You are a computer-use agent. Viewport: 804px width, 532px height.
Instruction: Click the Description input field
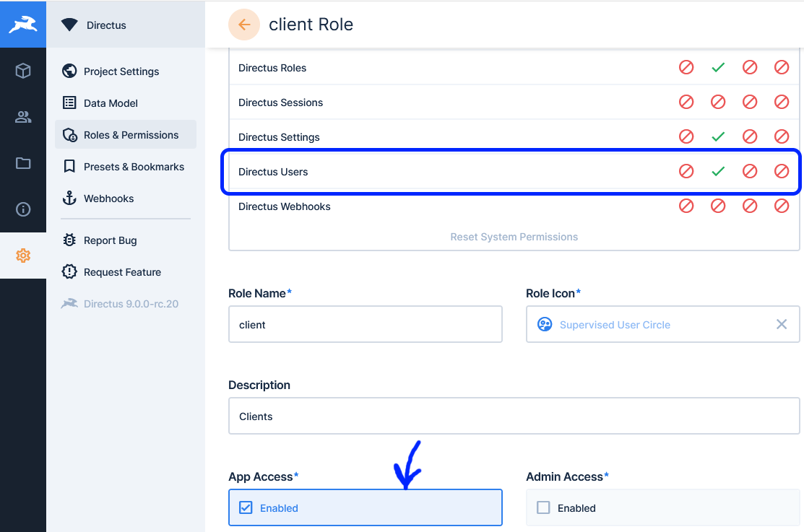click(x=514, y=416)
